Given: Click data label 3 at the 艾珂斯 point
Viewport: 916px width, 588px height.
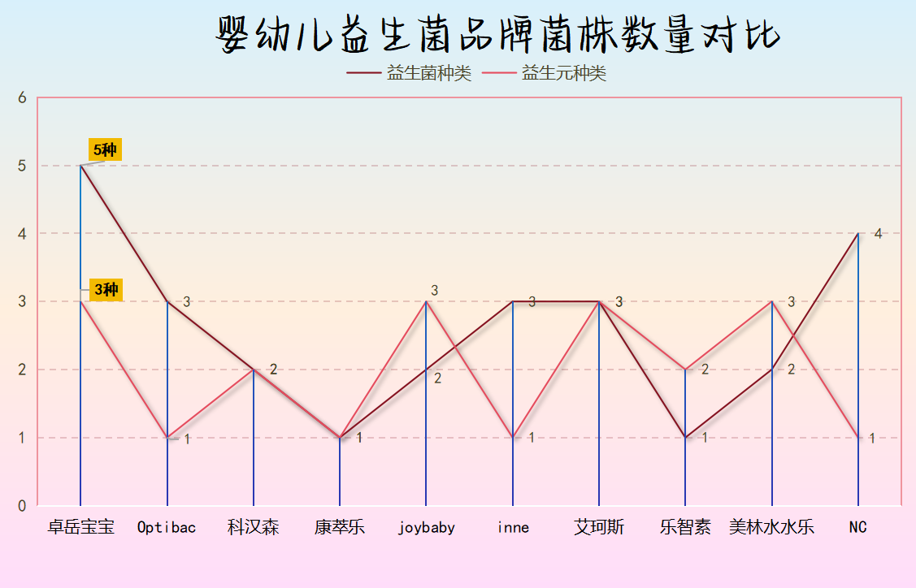Looking at the screenshot, I should [x=619, y=302].
